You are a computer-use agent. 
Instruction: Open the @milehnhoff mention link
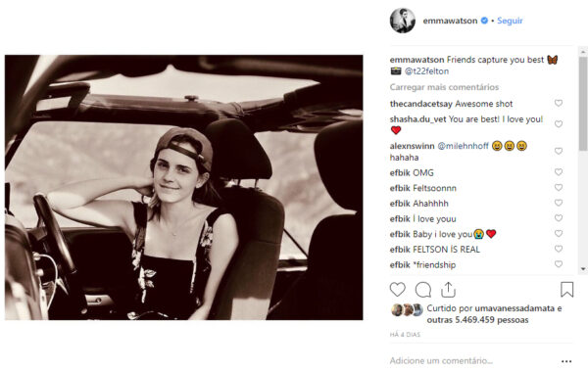464,146
